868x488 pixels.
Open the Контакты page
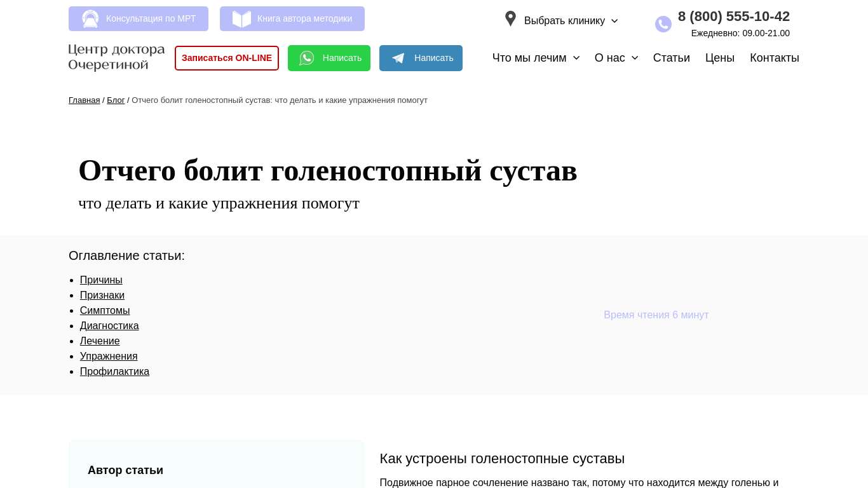tap(774, 58)
